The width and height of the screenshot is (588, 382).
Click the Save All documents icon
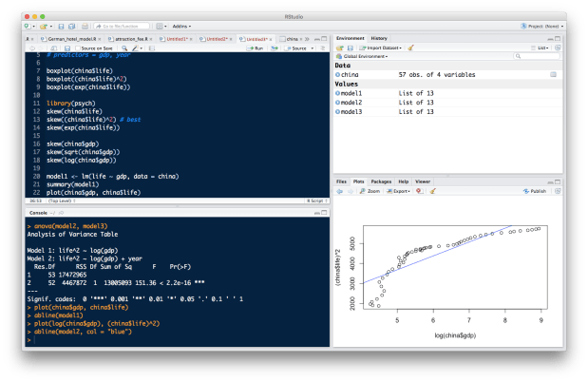[x=71, y=27]
